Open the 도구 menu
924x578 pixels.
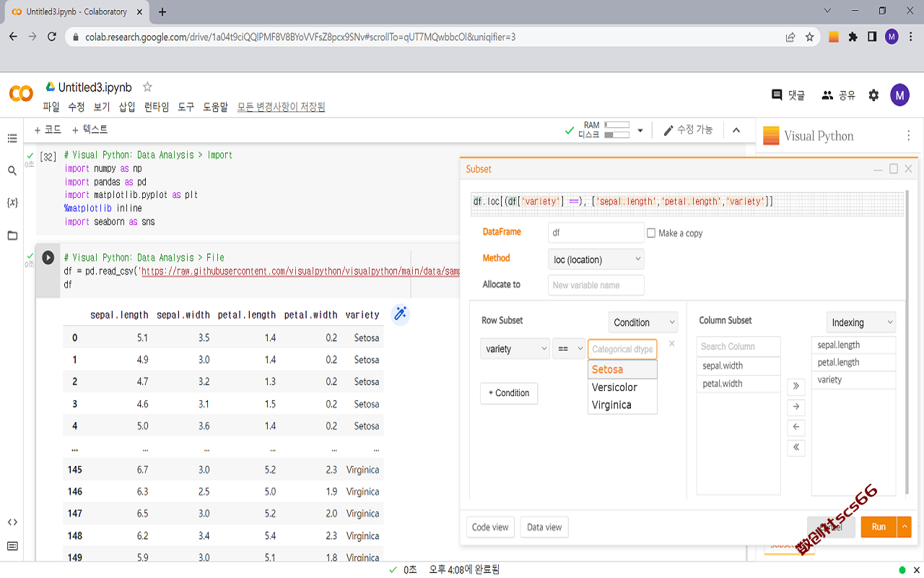[186, 107]
